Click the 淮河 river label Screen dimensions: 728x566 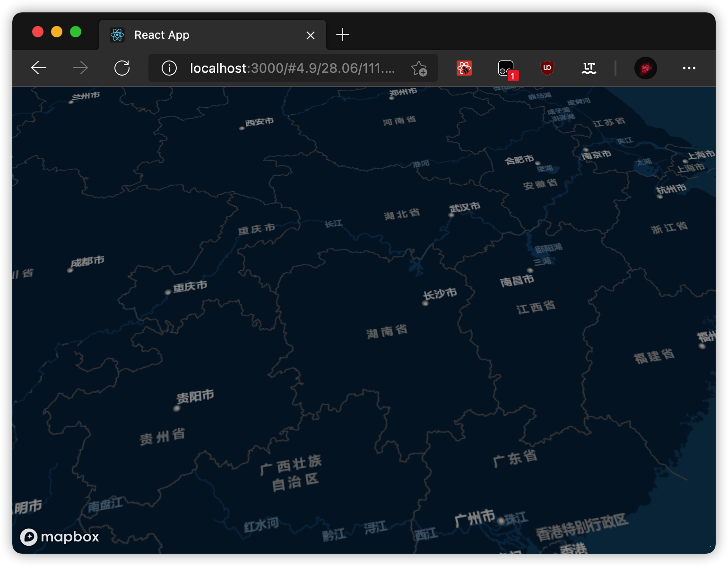(x=421, y=164)
